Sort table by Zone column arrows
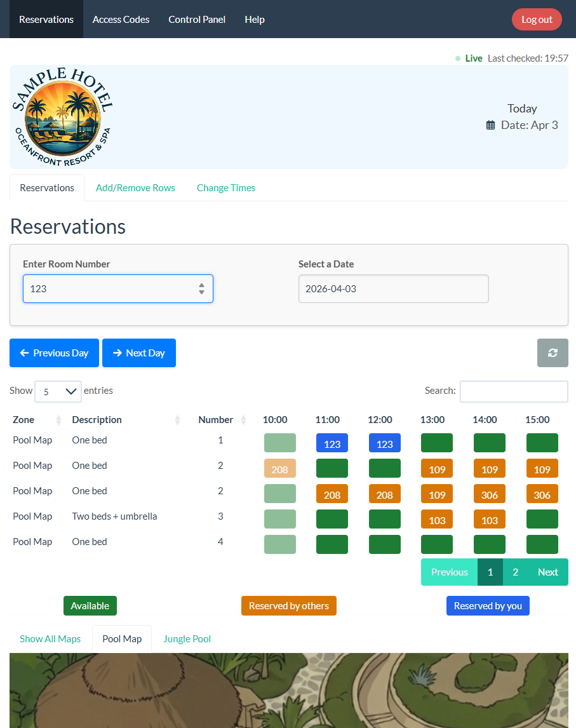This screenshot has height=728, width=576. pyautogui.click(x=59, y=420)
